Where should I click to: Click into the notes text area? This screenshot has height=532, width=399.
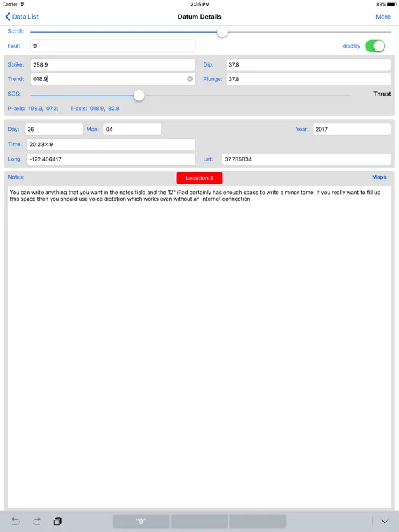pos(199,346)
